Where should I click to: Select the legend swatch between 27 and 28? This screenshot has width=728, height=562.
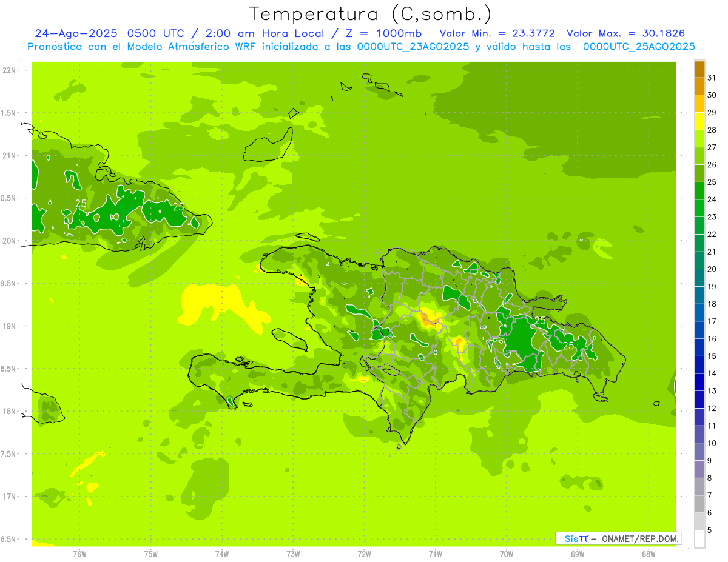(699, 139)
